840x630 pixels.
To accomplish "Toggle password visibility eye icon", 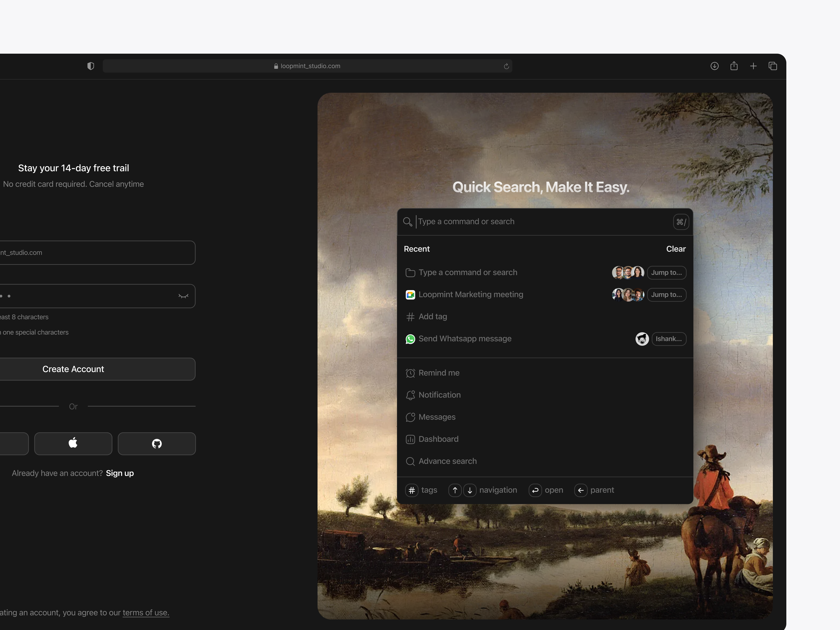I will 183,296.
